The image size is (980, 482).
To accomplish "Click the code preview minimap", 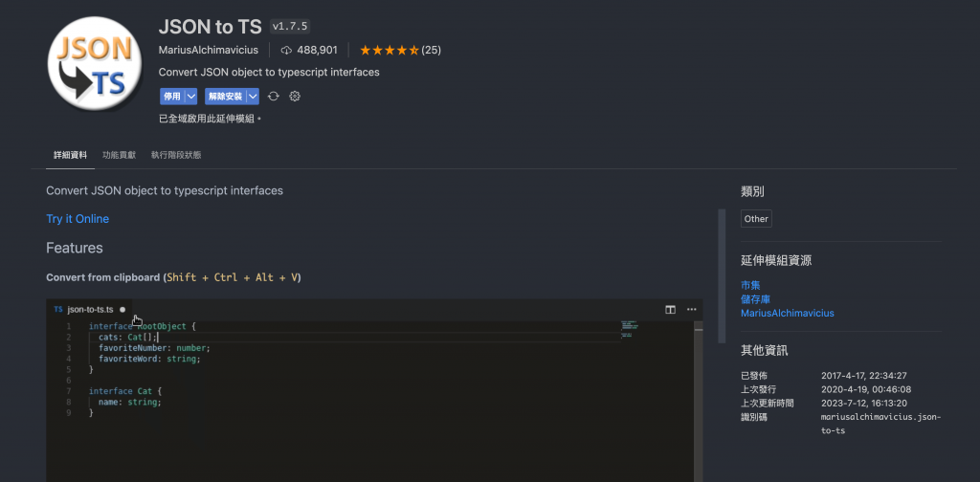I will tap(630, 328).
